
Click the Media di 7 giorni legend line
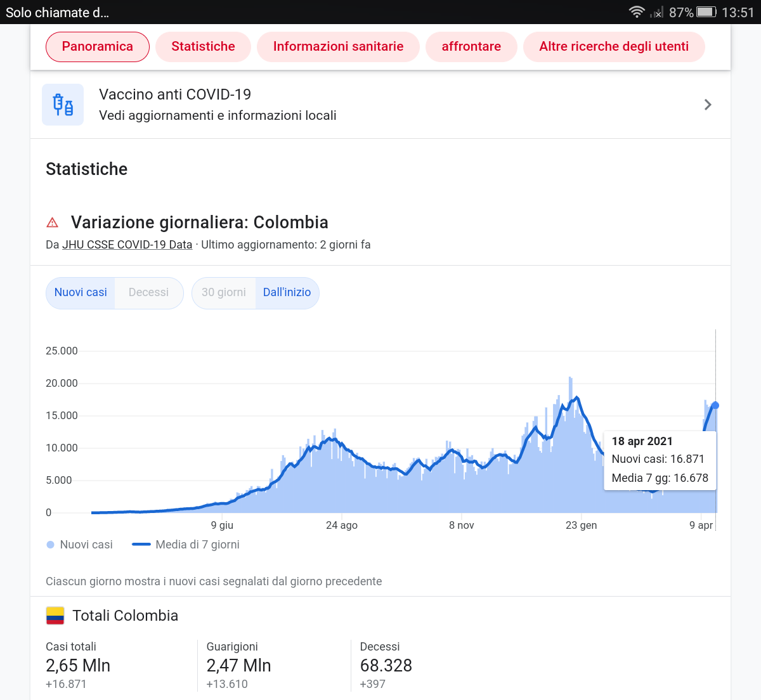coord(141,545)
